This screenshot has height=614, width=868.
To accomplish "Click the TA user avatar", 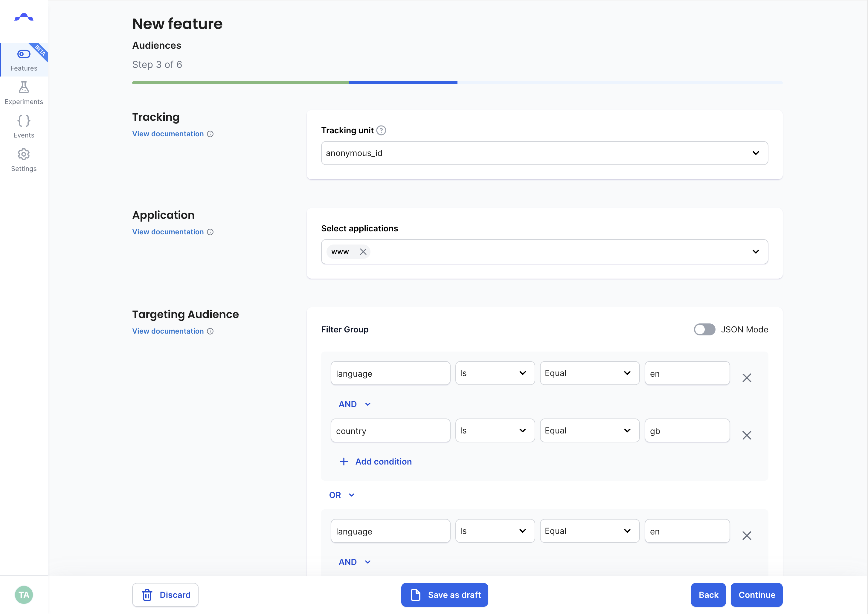I will (x=24, y=595).
